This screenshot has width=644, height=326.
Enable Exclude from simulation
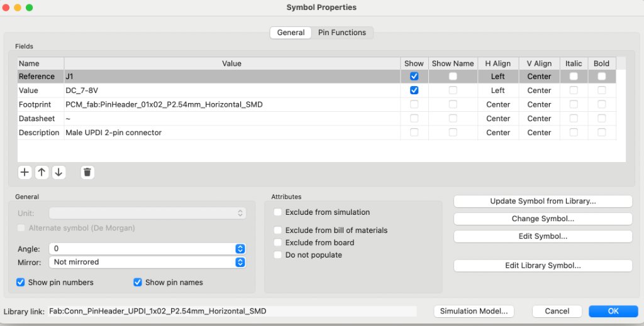coord(277,212)
